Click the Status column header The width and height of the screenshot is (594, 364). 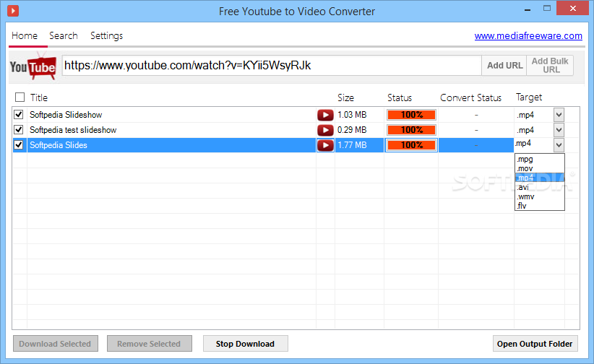(x=400, y=97)
